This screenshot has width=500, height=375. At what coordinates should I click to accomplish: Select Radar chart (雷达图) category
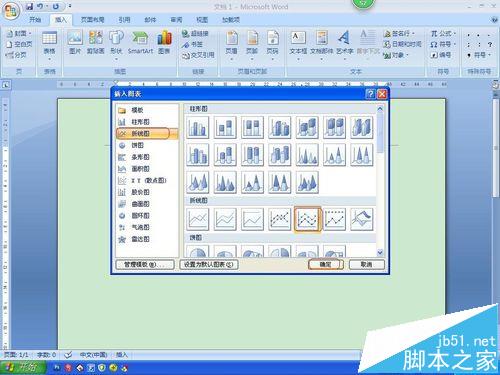(x=147, y=239)
